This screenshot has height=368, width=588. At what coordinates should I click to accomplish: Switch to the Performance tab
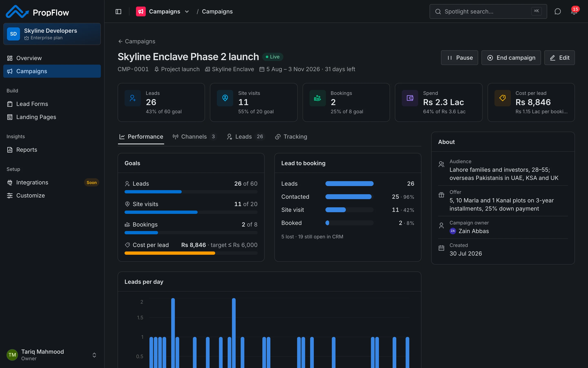pos(141,137)
